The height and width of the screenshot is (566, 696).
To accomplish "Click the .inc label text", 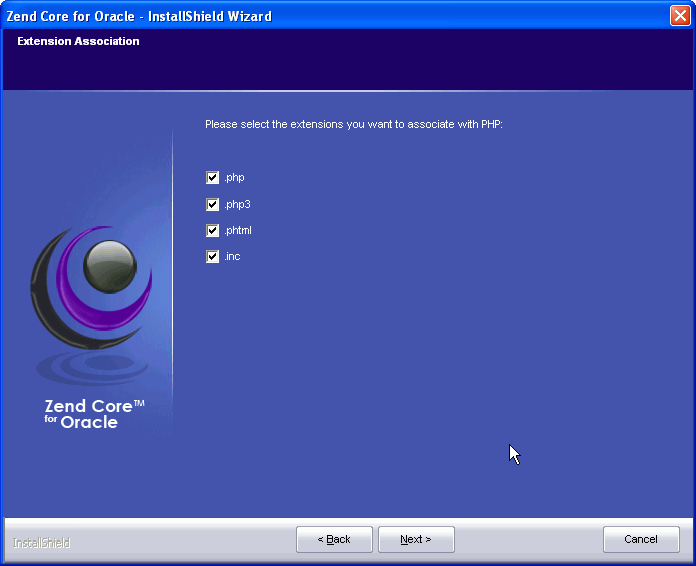I will click(232, 256).
